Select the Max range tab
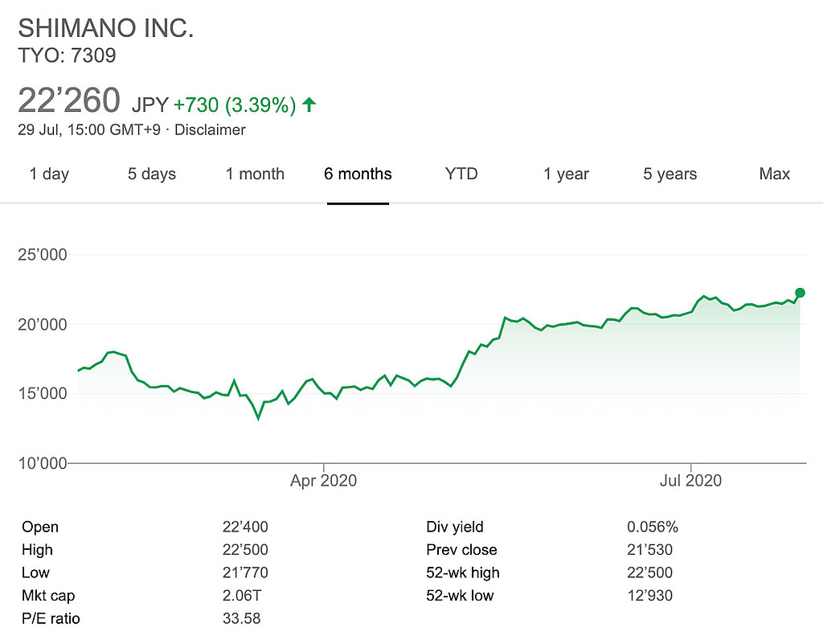 click(x=775, y=174)
